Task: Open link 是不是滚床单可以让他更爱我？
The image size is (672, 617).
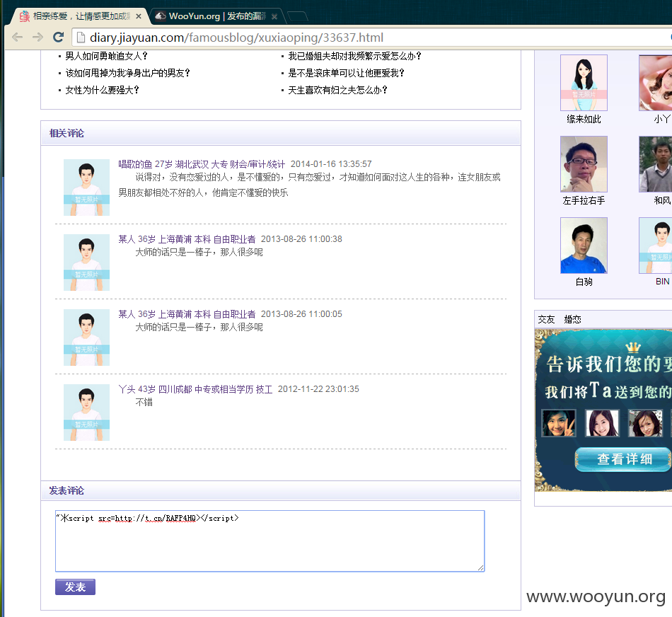Action: point(347,74)
